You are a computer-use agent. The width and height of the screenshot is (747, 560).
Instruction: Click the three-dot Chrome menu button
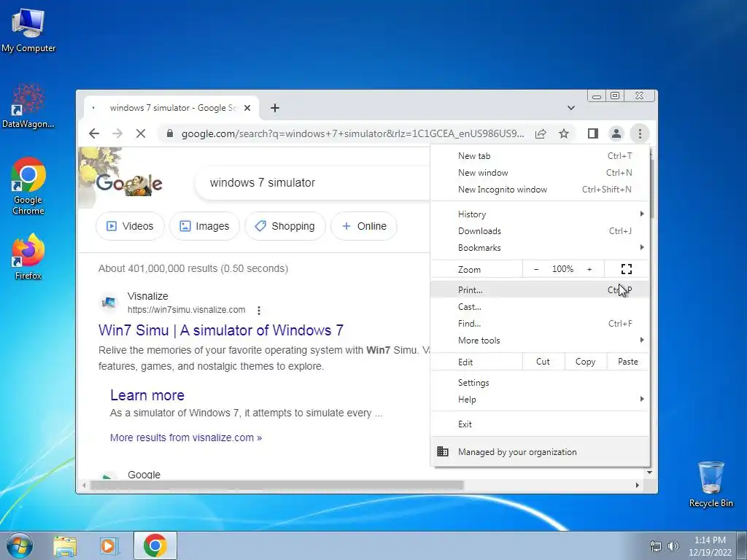(x=640, y=134)
